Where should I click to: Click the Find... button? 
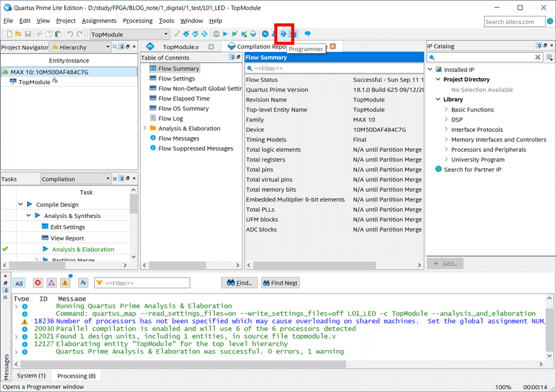tap(239, 283)
